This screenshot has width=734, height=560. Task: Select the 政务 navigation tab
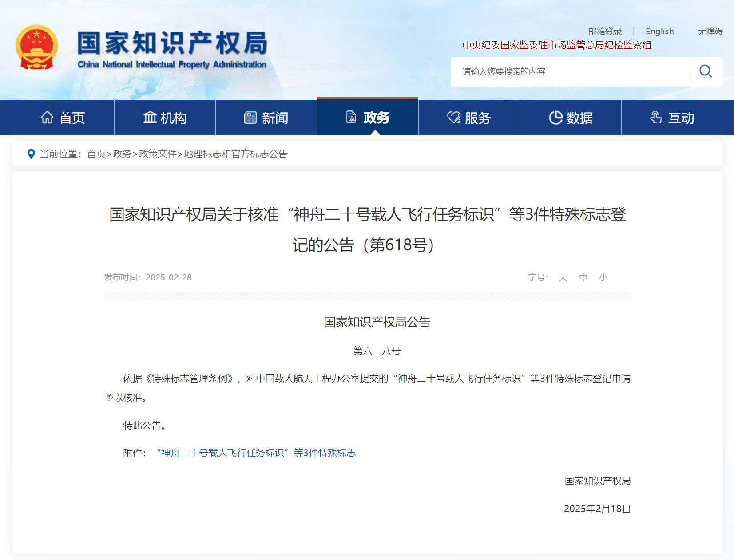point(368,117)
